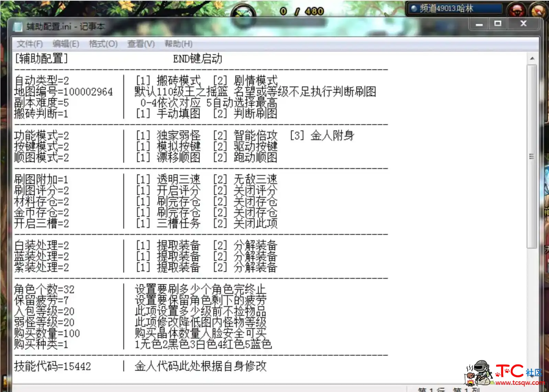Viewport: 549px width, 392px height.
Task: Click the 0 / 480 fatigue counter
Action: (x=302, y=11)
